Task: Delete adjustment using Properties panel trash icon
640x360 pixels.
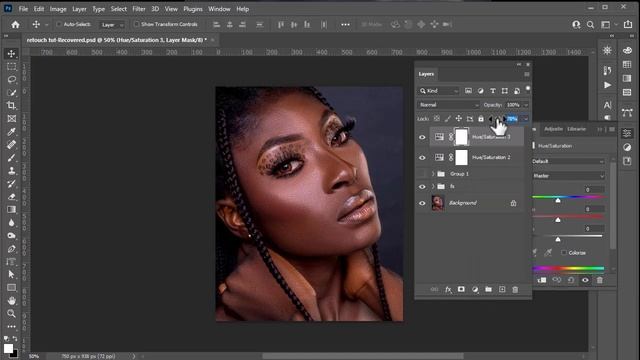Action: 600,280
